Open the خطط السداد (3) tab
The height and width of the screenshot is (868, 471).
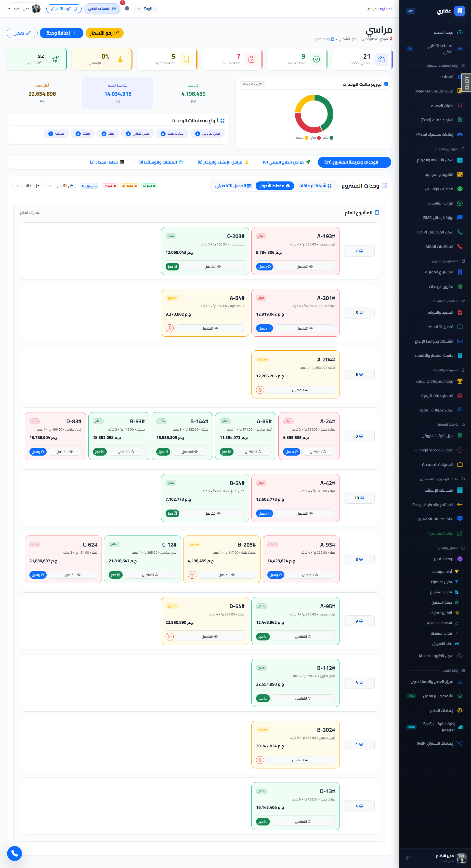(107, 162)
